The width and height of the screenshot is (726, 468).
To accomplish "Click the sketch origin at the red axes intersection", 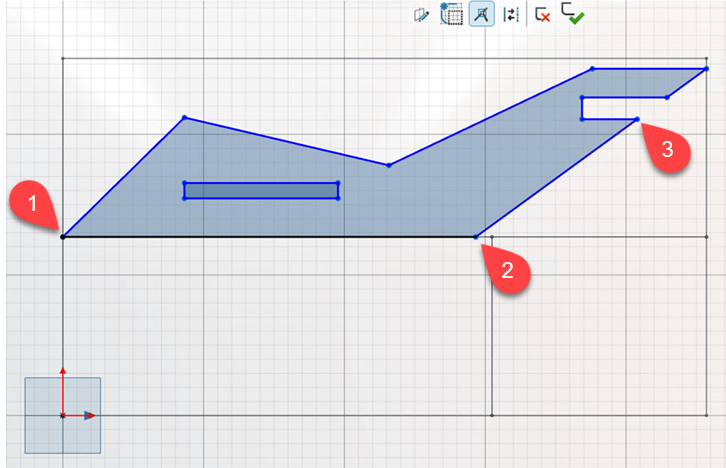I will click(63, 416).
